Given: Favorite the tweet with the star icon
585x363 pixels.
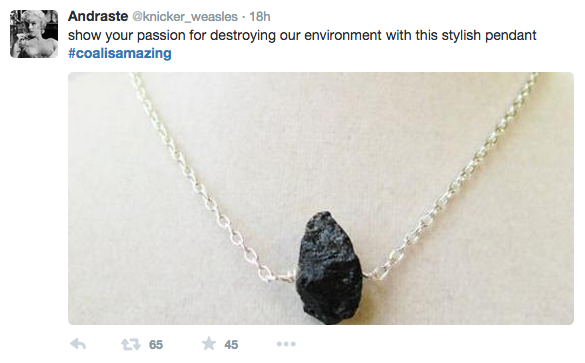Looking at the screenshot, I should point(209,344).
